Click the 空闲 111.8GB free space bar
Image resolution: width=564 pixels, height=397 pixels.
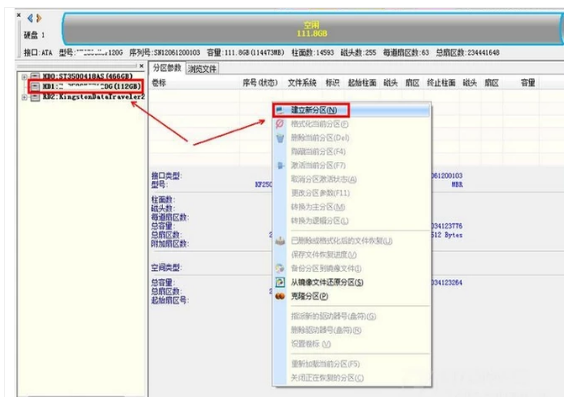tap(311, 29)
